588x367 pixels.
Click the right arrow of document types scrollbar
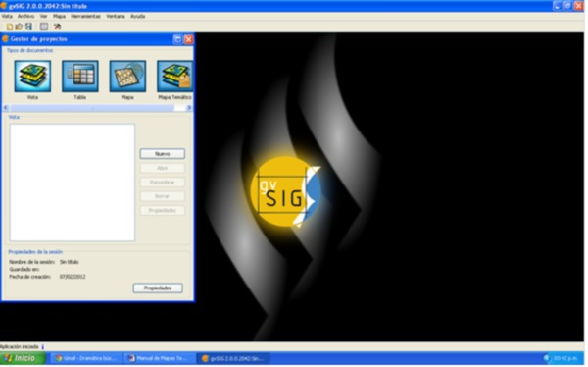(x=189, y=108)
